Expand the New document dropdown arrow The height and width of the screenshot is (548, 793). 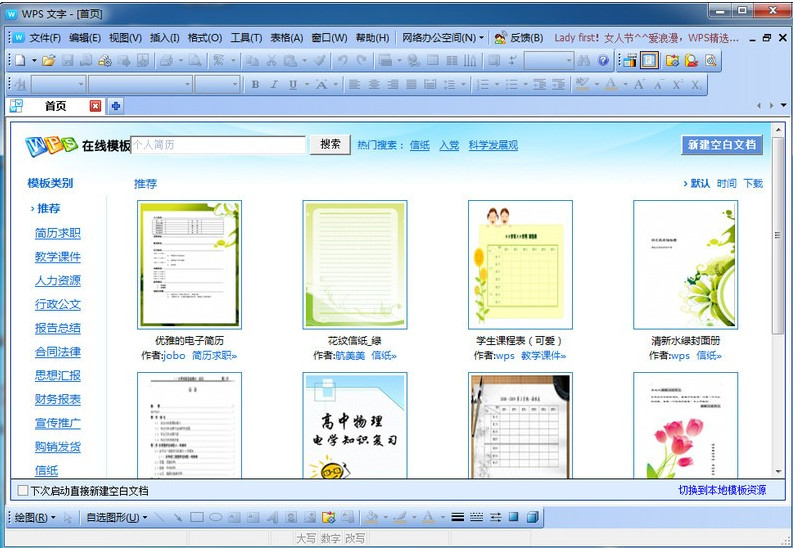click(34, 61)
